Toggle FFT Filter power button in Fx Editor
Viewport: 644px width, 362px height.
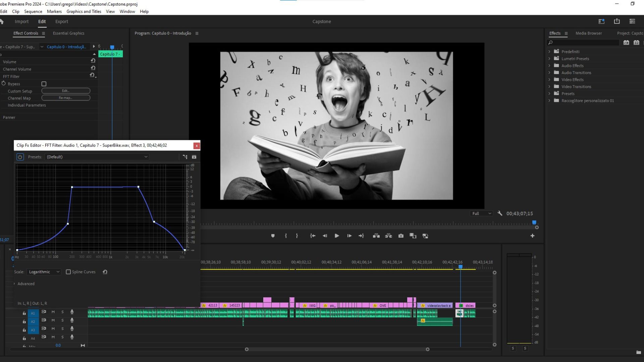tap(20, 157)
